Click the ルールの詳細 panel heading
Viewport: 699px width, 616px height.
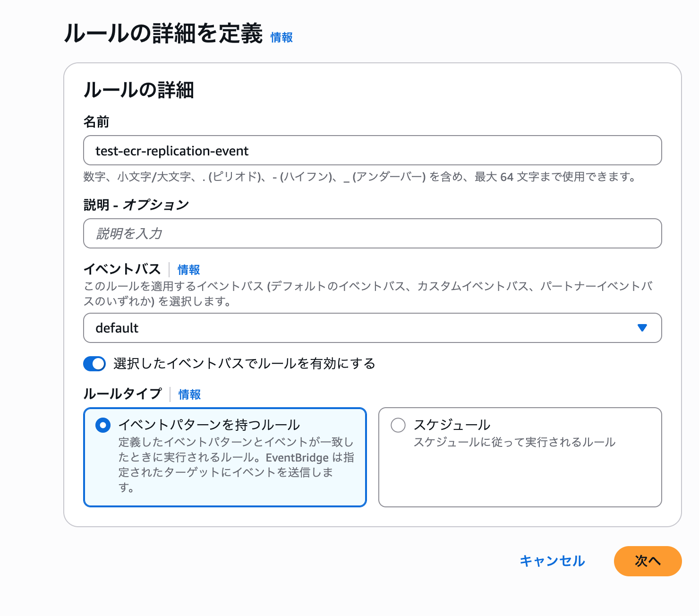[x=138, y=90]
